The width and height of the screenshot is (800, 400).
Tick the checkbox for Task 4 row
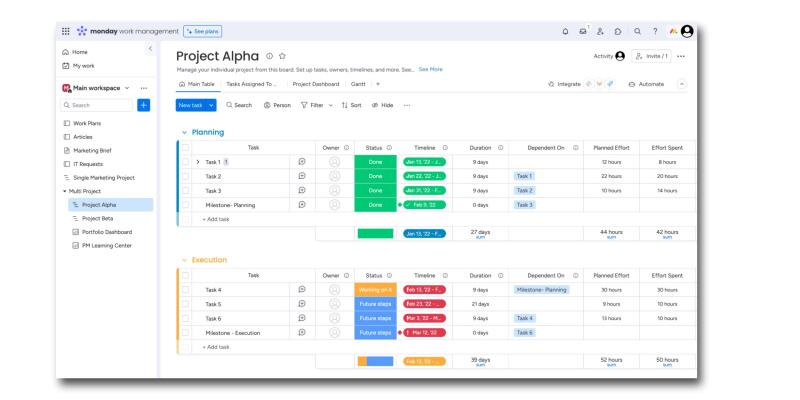(x=185, y=289)
